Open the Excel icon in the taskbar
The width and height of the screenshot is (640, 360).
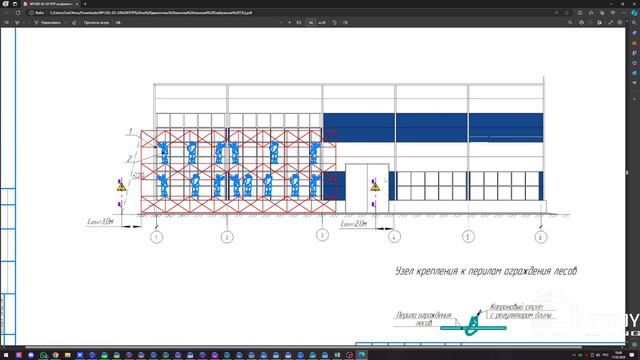[337, 355]
